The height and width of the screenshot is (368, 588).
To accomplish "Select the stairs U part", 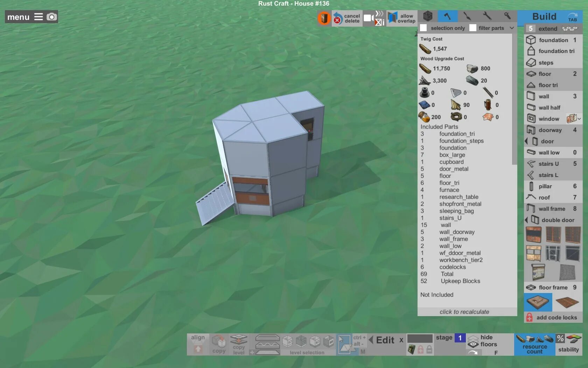I will click(553, 164).
